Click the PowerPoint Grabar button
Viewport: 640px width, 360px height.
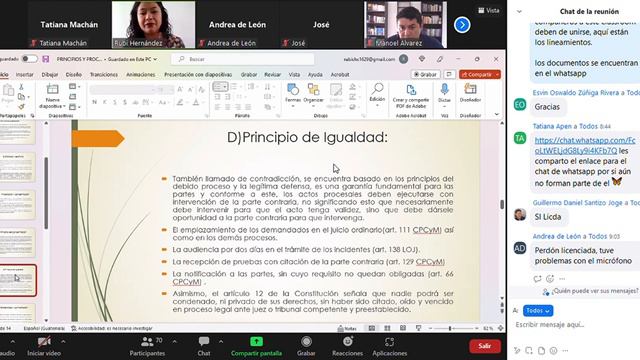click(x=425, y=74)
